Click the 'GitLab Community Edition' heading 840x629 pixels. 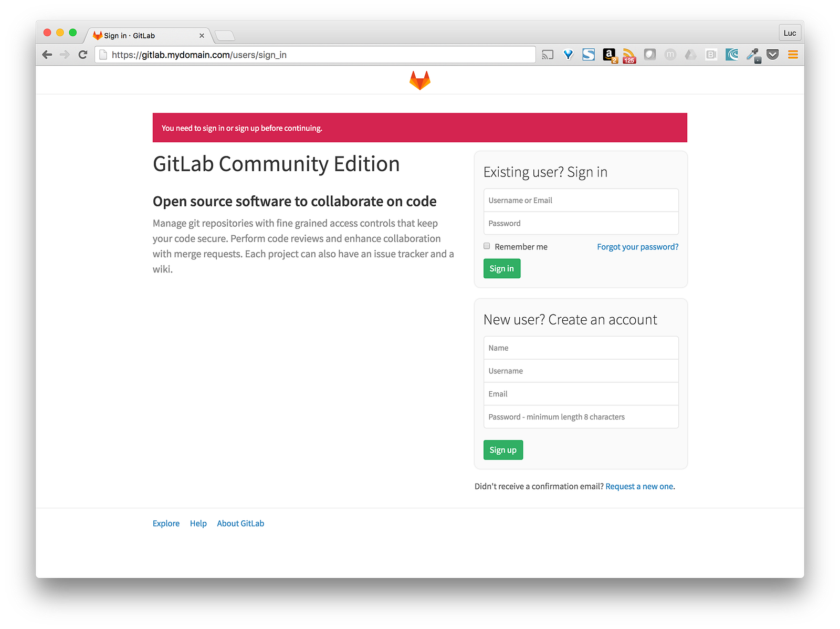coord(276,164)
